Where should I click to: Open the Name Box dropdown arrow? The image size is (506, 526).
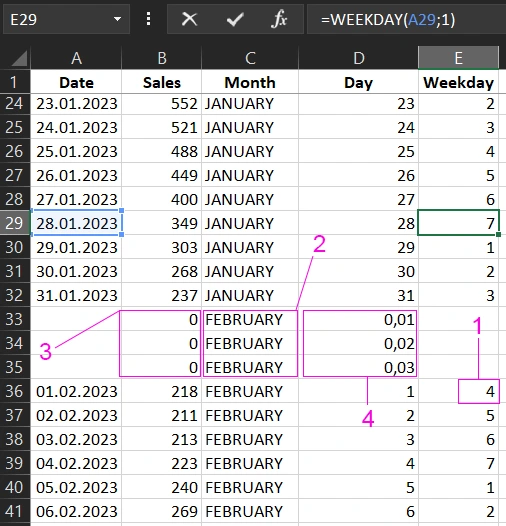point(117,19)
